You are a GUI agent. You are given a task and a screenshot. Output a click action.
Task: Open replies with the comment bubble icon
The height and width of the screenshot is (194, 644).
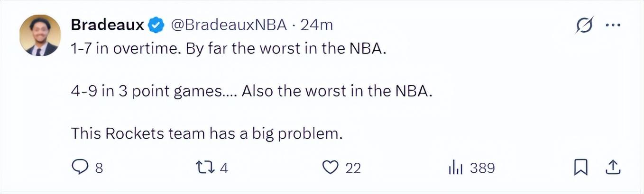80,167
